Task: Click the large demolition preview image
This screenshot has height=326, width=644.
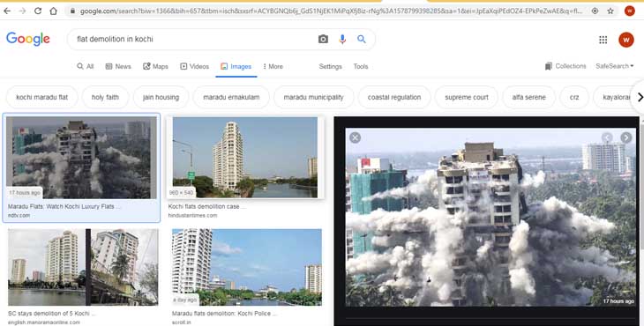Action: (490, 218)
